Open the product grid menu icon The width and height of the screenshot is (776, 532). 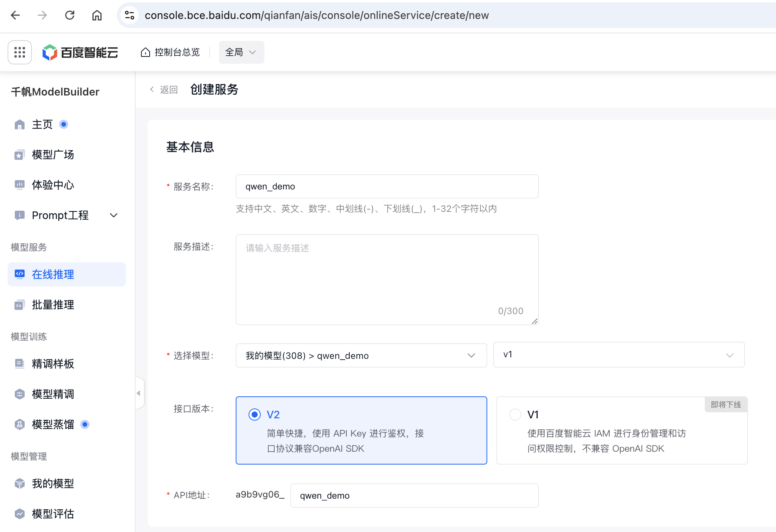(x=20, y=52)
